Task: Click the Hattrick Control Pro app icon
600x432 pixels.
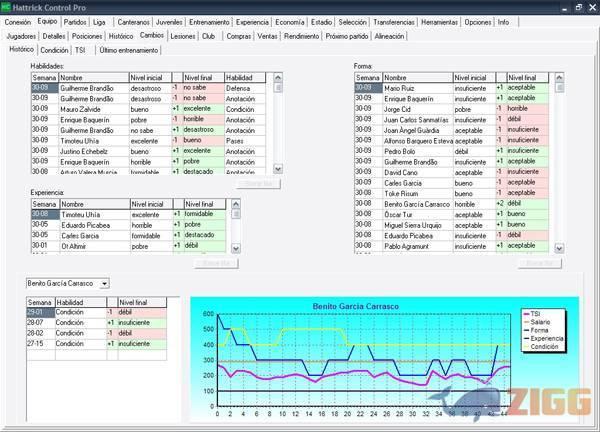Action: [x=8, y=6]
